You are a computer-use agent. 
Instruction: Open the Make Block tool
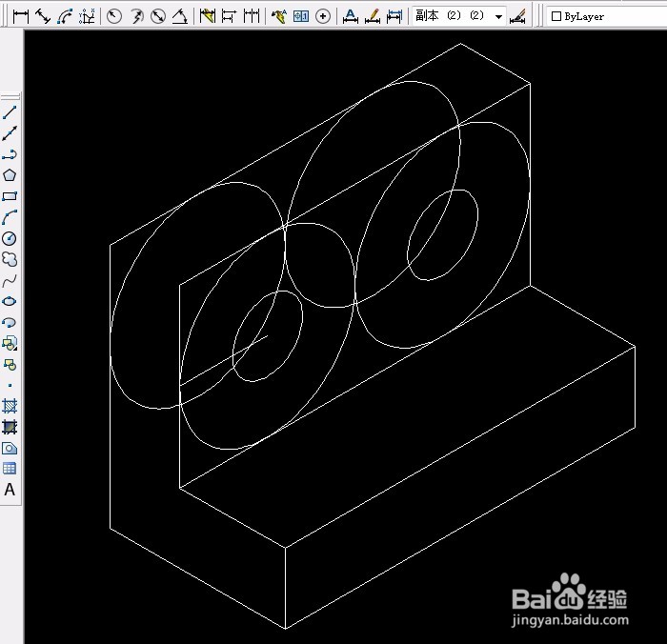[x=10, y=364]
